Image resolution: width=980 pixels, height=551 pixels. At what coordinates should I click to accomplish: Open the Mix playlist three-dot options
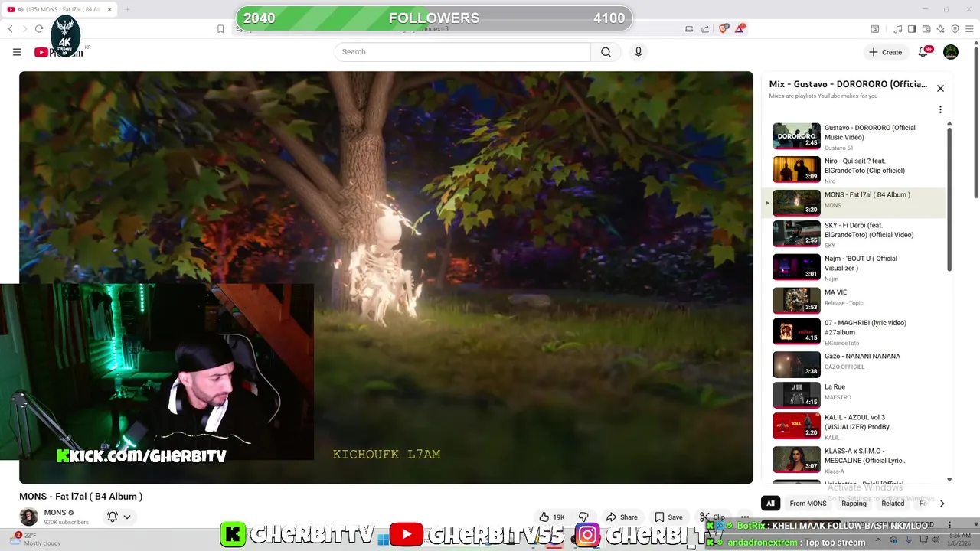940,109
